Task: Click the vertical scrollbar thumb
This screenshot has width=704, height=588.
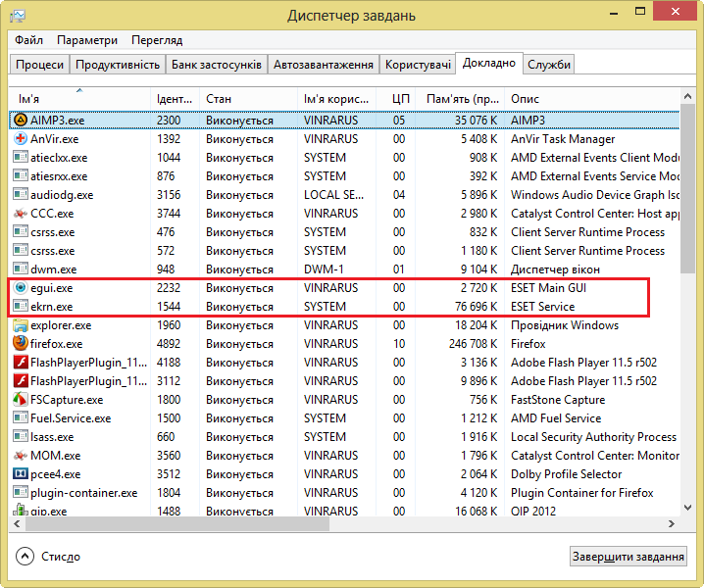Action: pyautogui.click(x=687, y=188)
